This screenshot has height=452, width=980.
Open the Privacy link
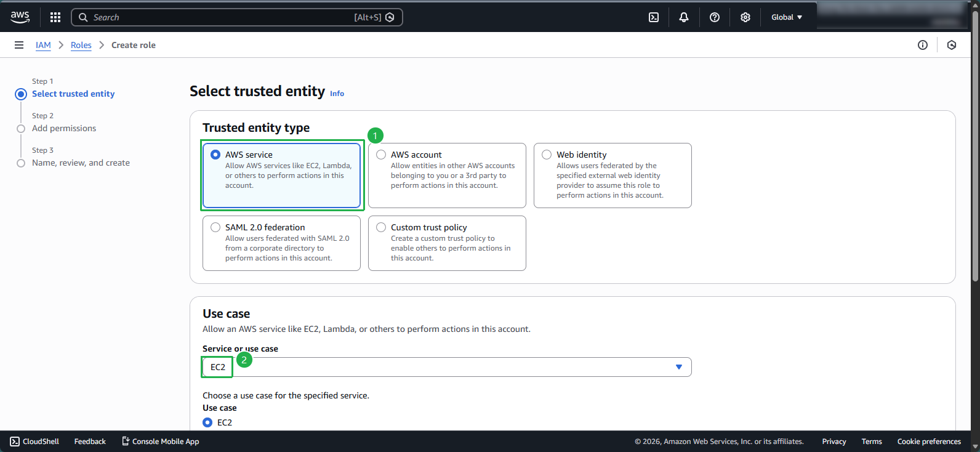point(834,442)
